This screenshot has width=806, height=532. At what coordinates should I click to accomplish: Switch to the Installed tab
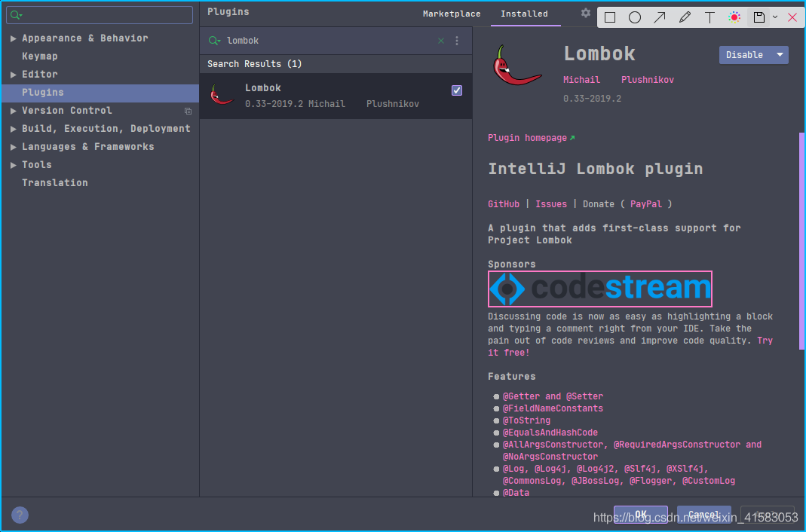coord(524,14)
